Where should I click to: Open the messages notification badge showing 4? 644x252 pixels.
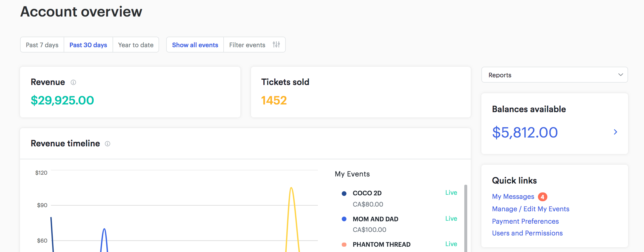(542, 197)
